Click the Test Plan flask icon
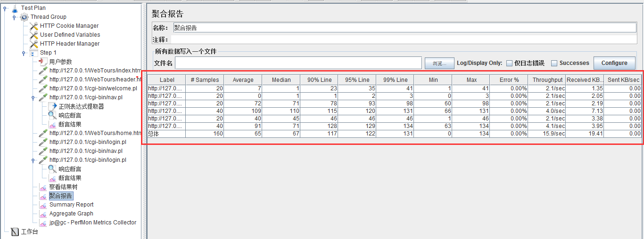 point(15,8)
